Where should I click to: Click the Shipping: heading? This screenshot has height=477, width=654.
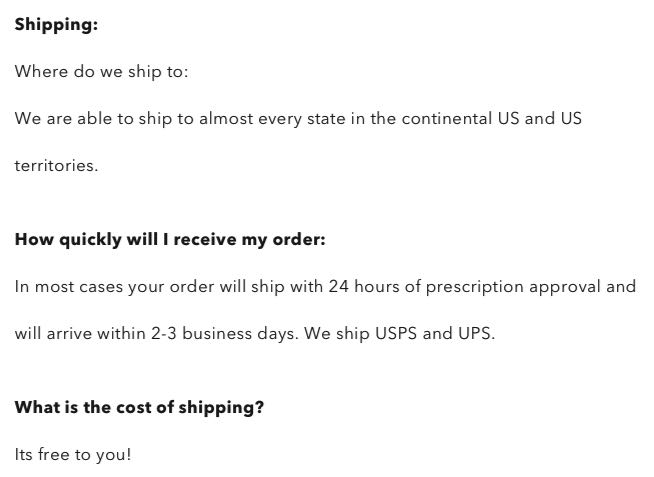(56, 25)
